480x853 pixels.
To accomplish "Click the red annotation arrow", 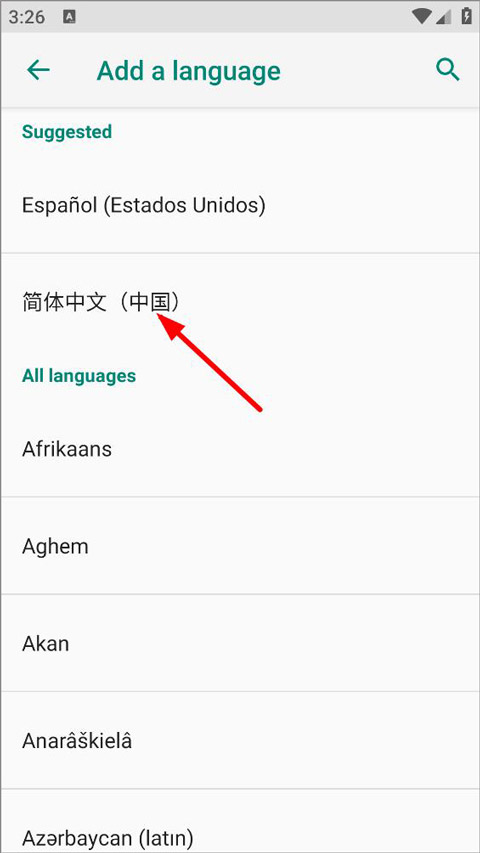I will coord(210,361).
